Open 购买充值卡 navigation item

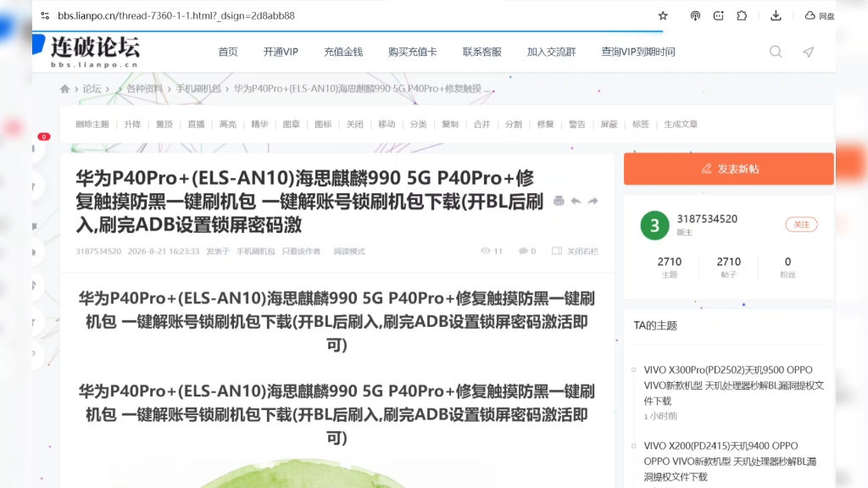413,52
